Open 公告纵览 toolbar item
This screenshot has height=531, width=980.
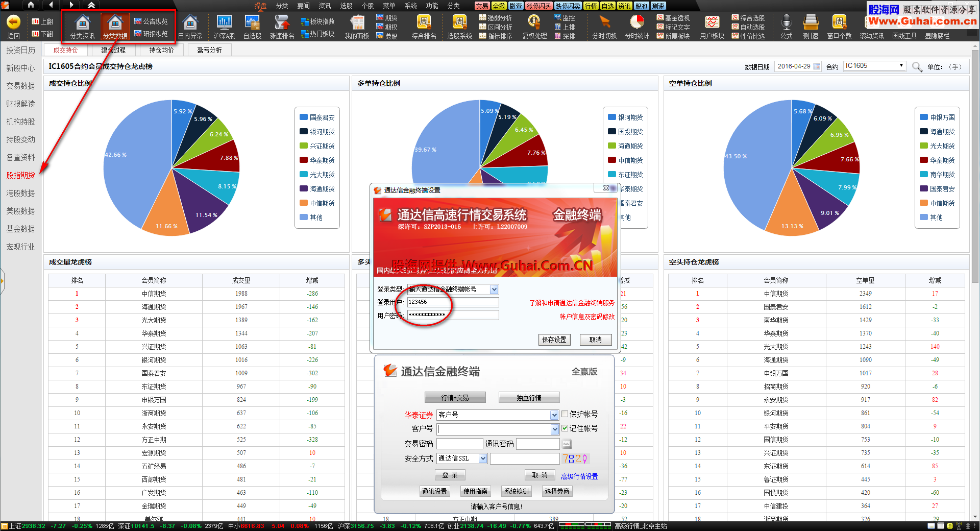151,21
